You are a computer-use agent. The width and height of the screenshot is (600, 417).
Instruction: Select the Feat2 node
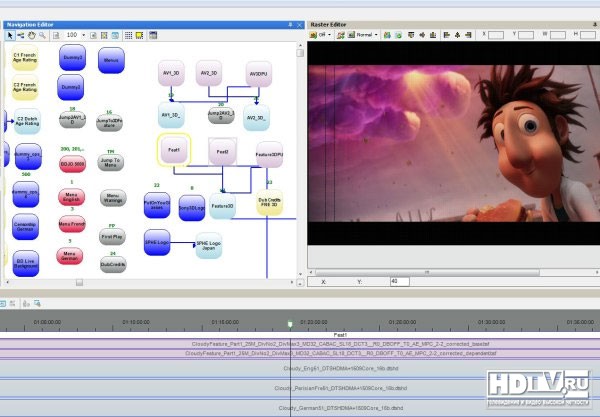click(x=222, y=151)
